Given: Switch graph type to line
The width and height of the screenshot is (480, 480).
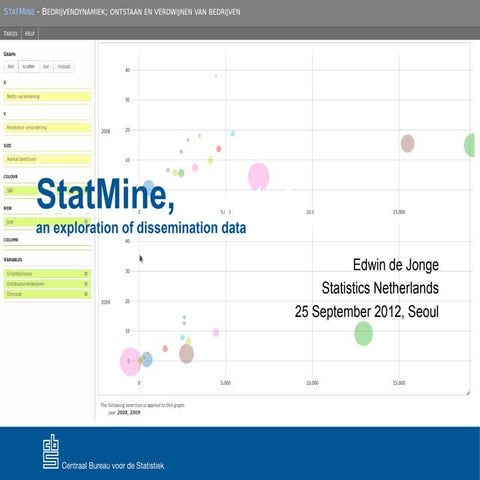Looking at the screenshot, I should click(x=11, y=66).
